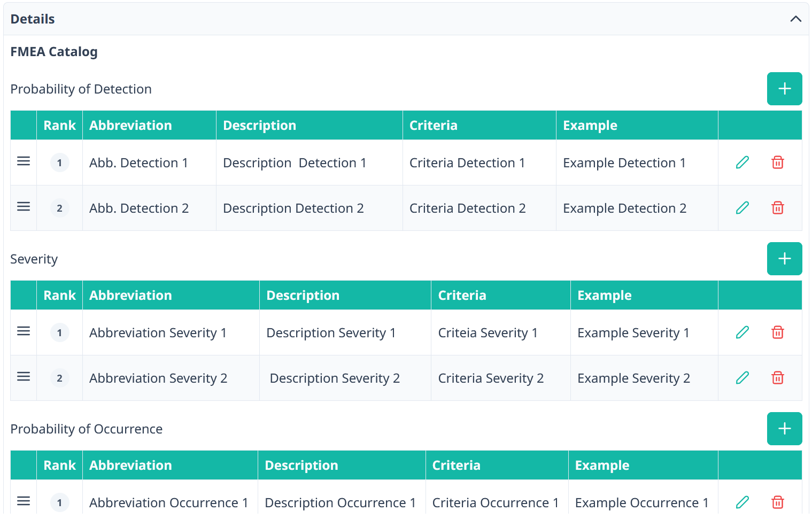812x519 pixels.
Task: Click the Example Occurrence 1 cell
Action: click(x=641, y=502)
